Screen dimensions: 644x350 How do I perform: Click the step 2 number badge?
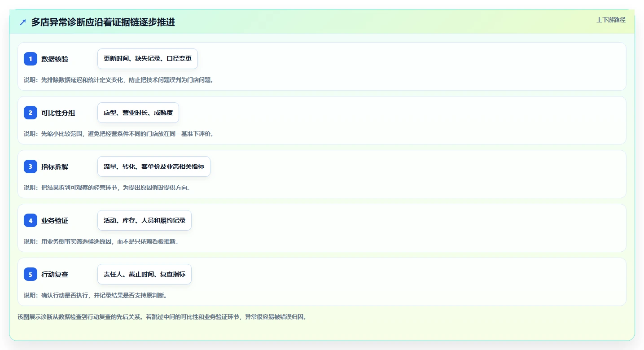click(x=31, y=113)
